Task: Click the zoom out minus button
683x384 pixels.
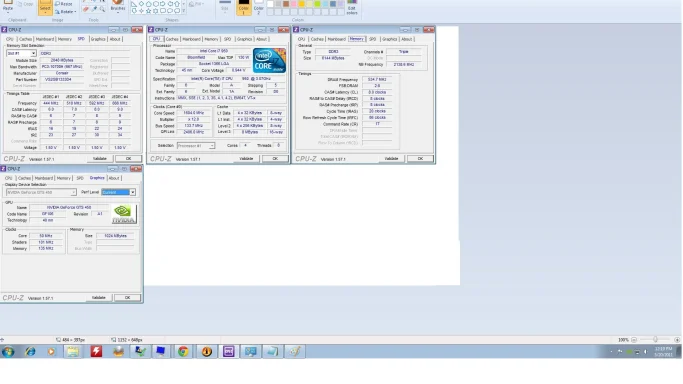Action: (x=634, y=340)
